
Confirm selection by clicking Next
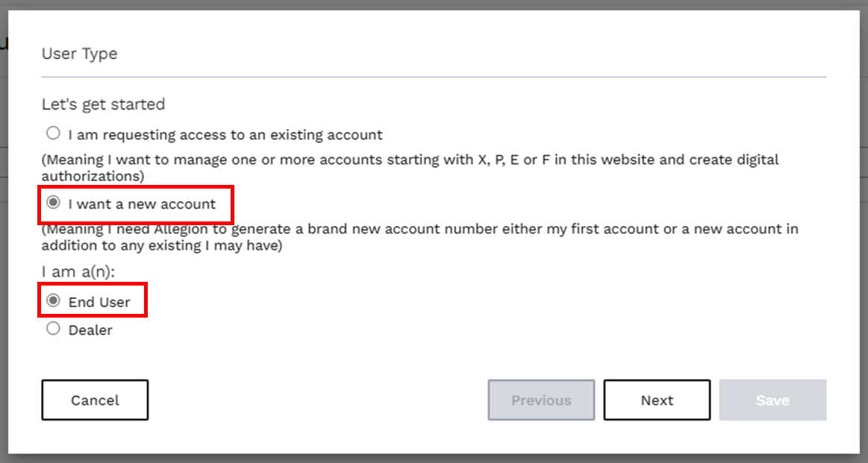657,400
